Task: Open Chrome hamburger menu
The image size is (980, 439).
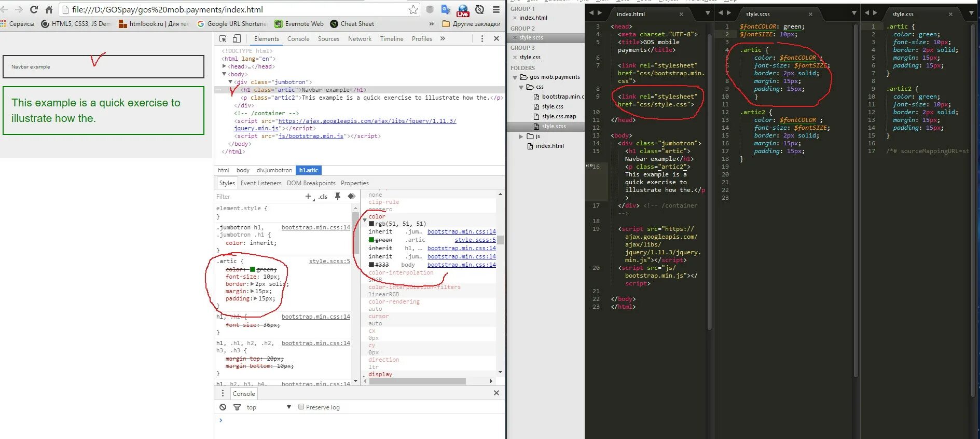Action: 496,9
